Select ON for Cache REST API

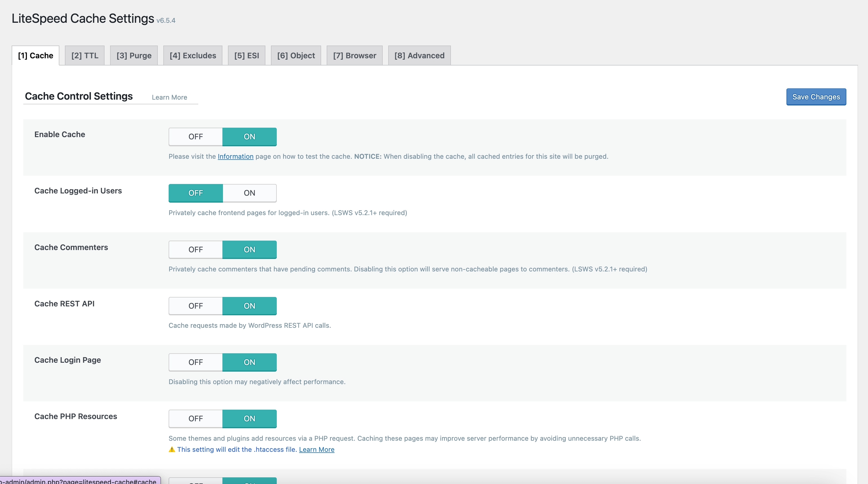point(249,306)
